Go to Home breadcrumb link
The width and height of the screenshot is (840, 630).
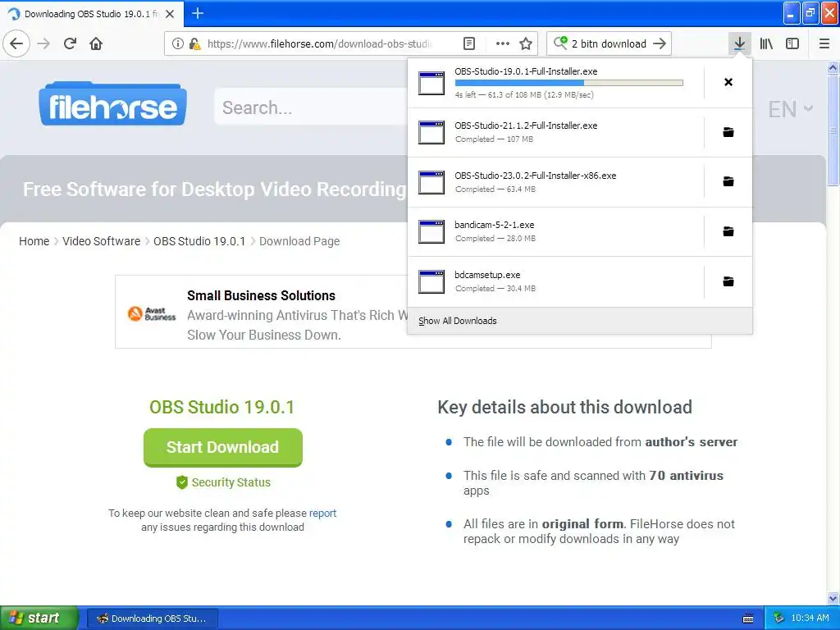point(34,241)
